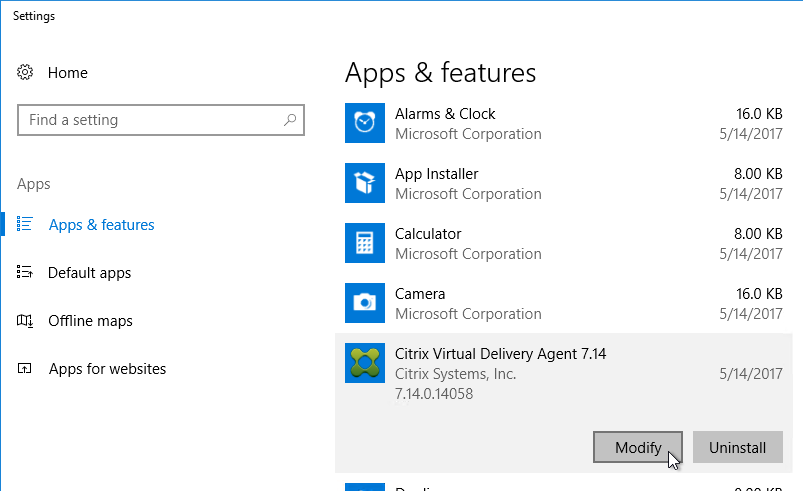Screen dimensions: 803x491
Task: Click the magnifier search icon
Action: pos(290,120)
